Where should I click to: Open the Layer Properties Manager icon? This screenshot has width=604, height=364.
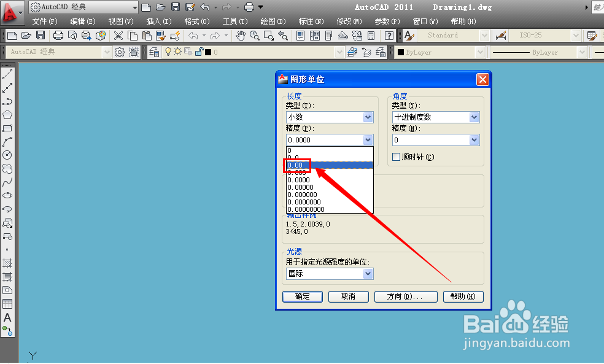click(x=154, y=52)
